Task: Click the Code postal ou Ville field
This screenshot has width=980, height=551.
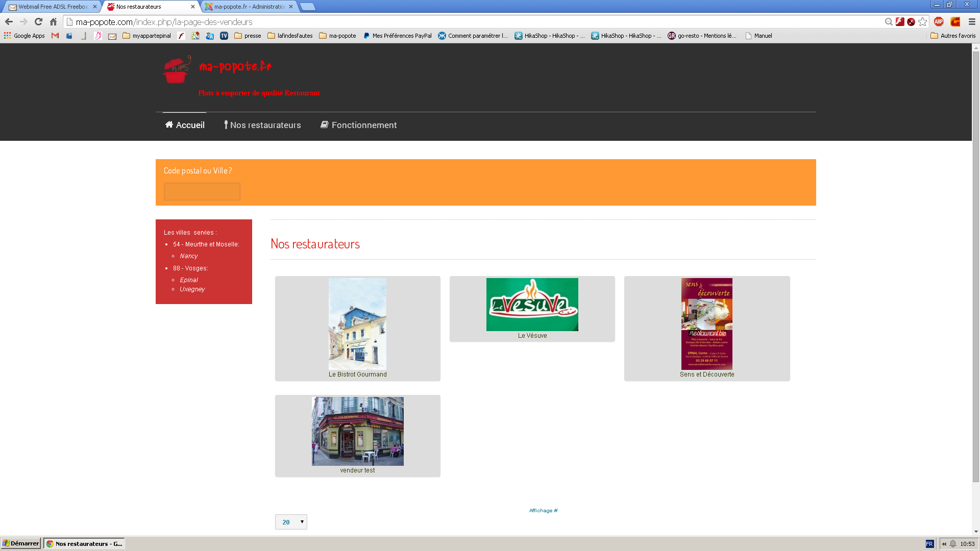Action: tap(202, 191)
